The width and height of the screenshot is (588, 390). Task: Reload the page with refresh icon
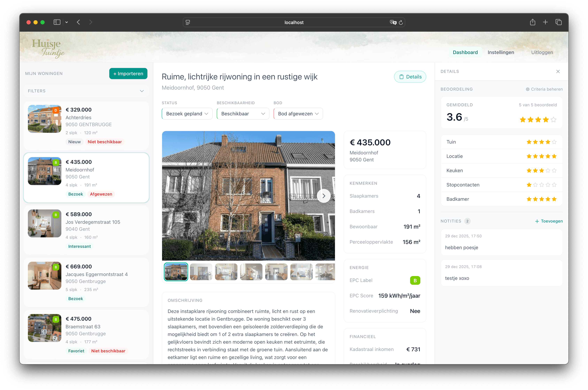[x=401, y=23]
